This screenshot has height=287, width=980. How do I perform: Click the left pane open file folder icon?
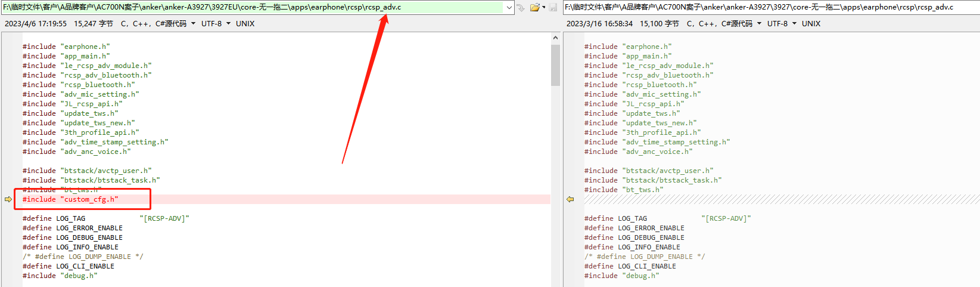[x=534, y=7]
